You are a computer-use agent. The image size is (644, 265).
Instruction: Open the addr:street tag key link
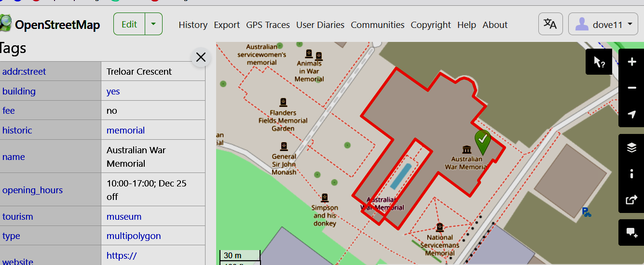click(24, 71)
